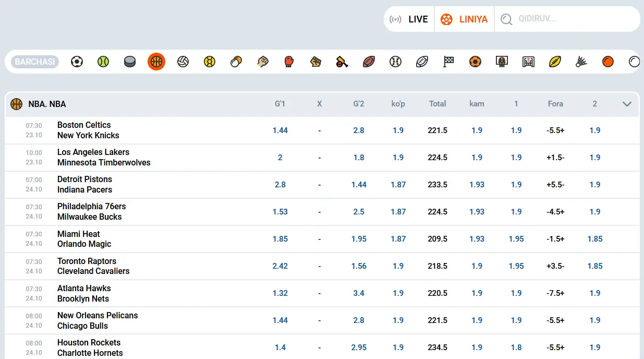Open Houston Rockets vs Charlotte Hornets match
Screen dimensions: 644x359
coord(90,348)
